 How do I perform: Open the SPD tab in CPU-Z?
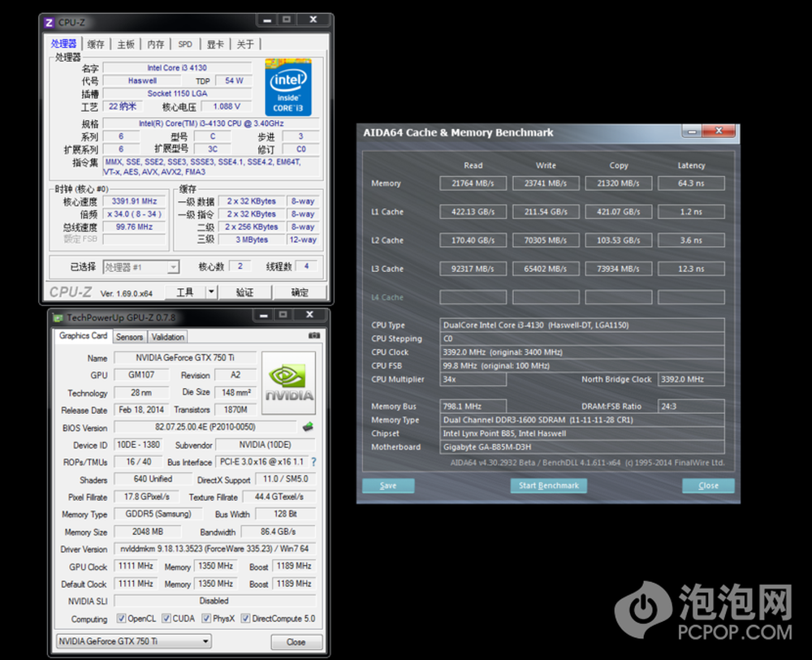185,45
